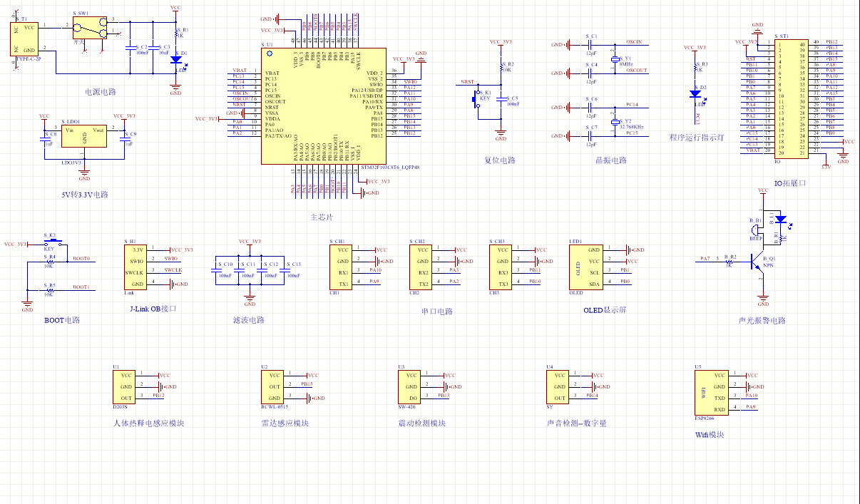860x504 pixels.
Task: Click the S_C13 100nF filter capacitor
Action: (283, 269)
